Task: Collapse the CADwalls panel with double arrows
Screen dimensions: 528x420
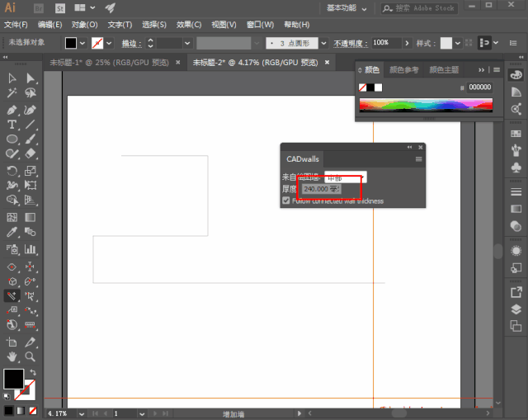Action: point(409,147)
